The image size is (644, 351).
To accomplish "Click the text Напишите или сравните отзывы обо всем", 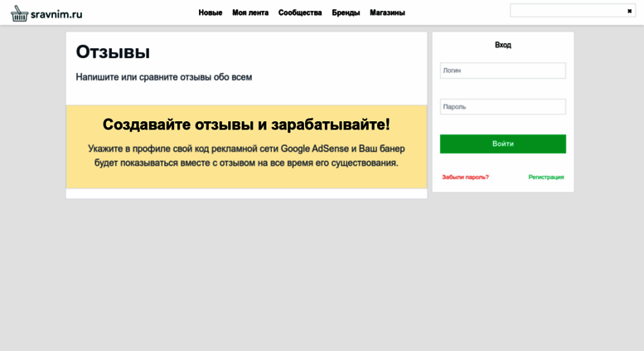I will pyautogui.click(x=164, y=77).
